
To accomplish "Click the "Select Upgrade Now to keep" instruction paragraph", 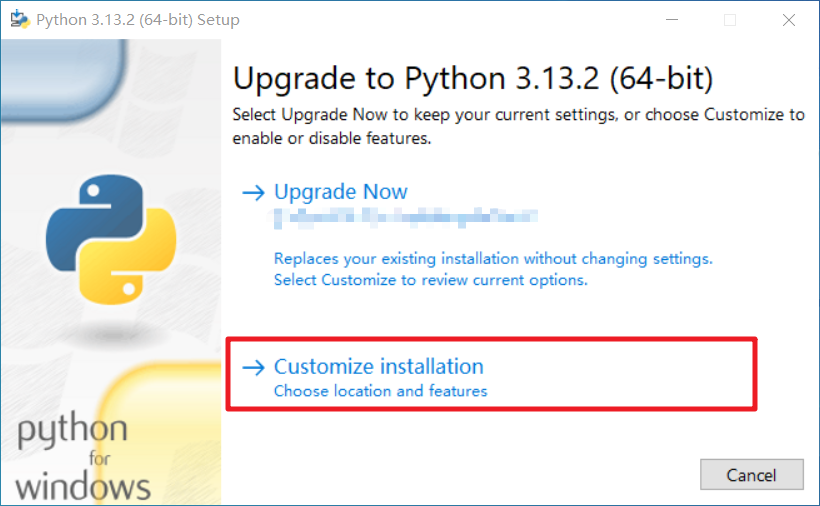I will pos(518,126).
